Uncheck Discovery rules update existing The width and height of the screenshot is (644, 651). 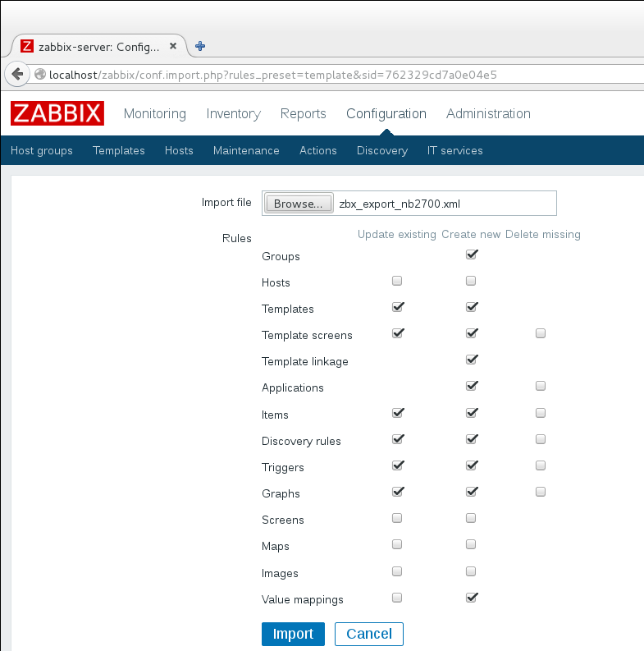click(398, 439)
